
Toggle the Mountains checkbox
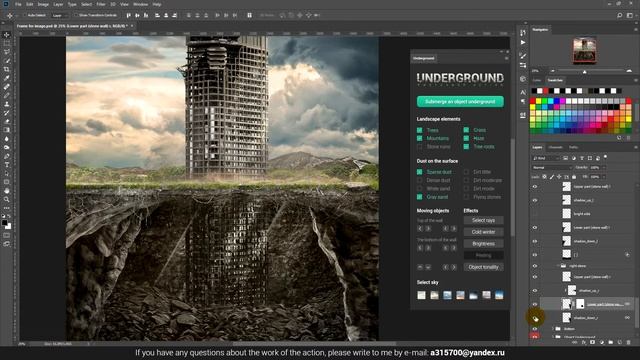point(420,138)
